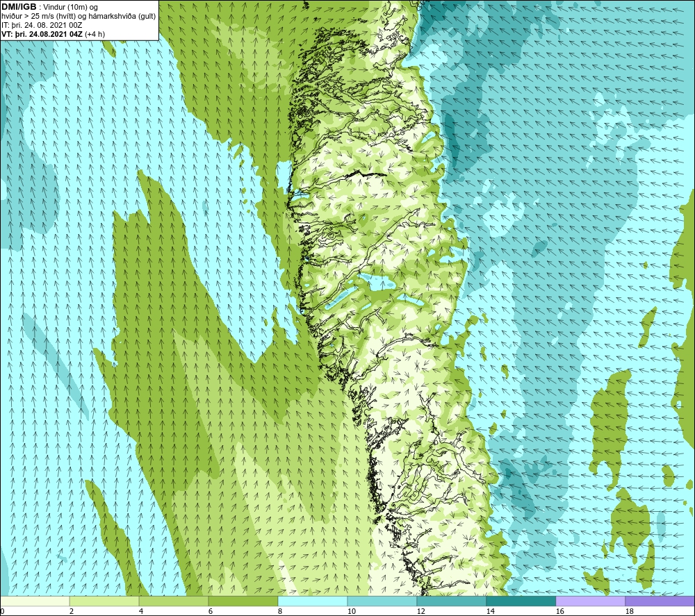Click the dark green 6–8 legend swatch

(243, 601)
